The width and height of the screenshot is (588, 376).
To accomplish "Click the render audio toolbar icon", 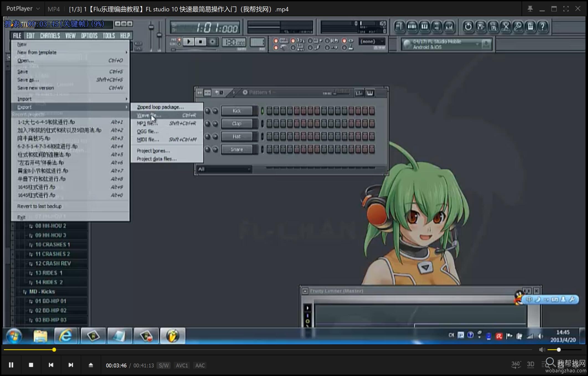I will coord(493,27).
